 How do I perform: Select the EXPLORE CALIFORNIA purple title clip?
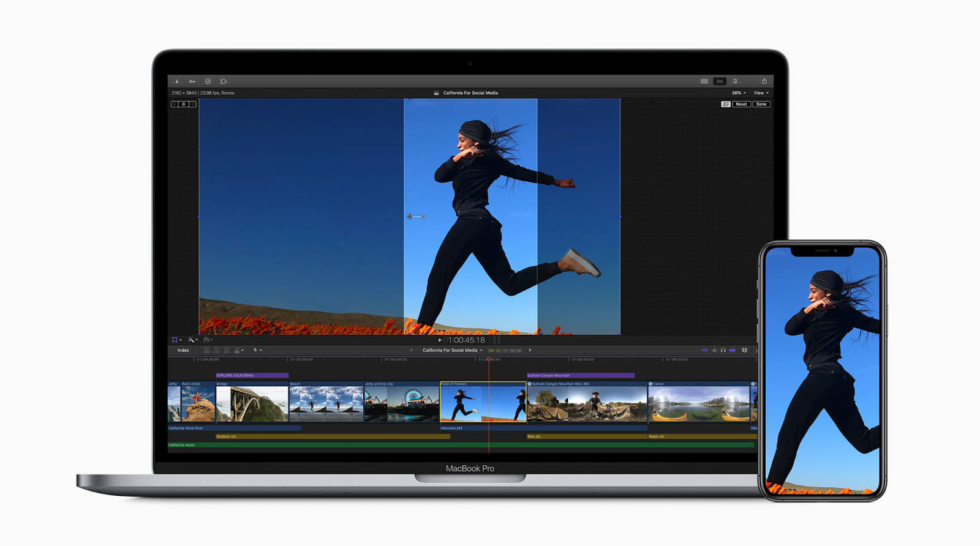(x=252, y=376)
